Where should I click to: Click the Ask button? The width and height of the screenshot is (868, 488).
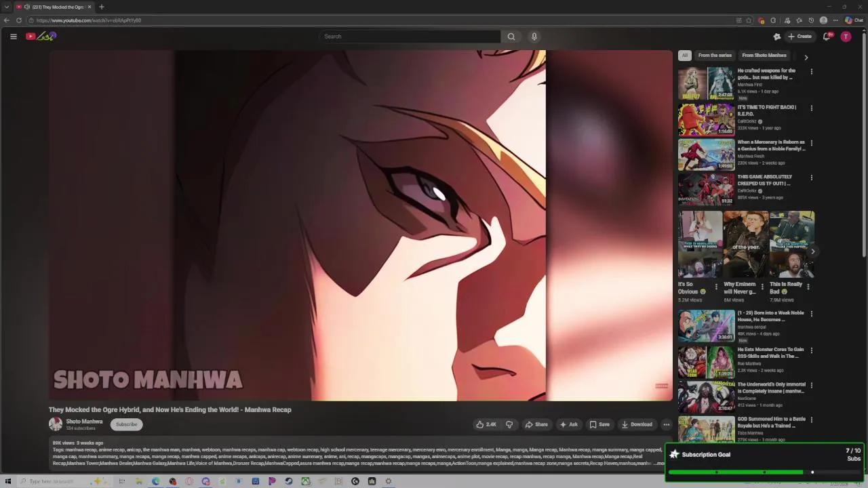click(x=568, y=424)
